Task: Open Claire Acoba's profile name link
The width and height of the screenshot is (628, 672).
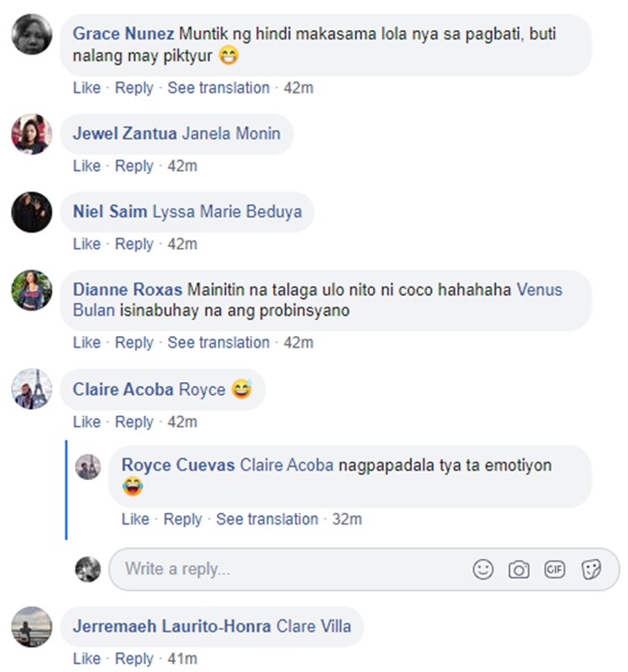Action: [123, 390]
